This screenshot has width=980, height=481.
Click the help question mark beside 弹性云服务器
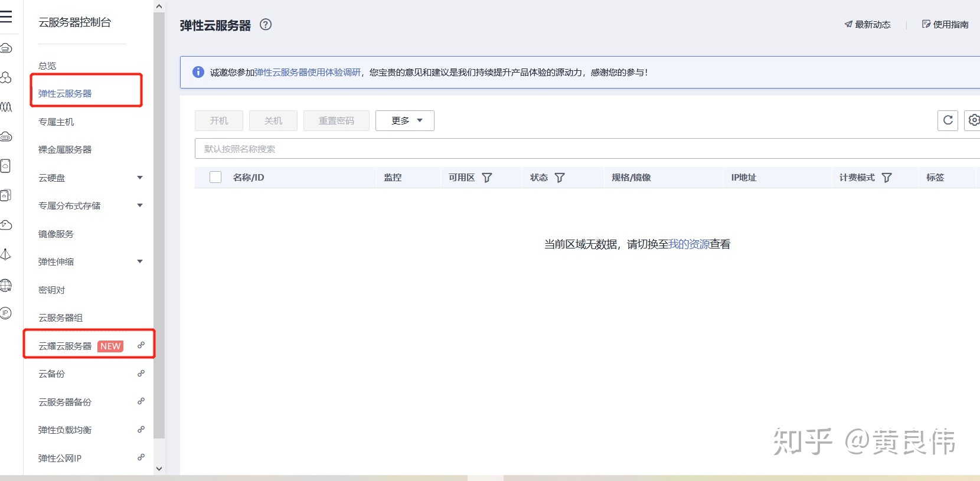click(x=266, y=25)
